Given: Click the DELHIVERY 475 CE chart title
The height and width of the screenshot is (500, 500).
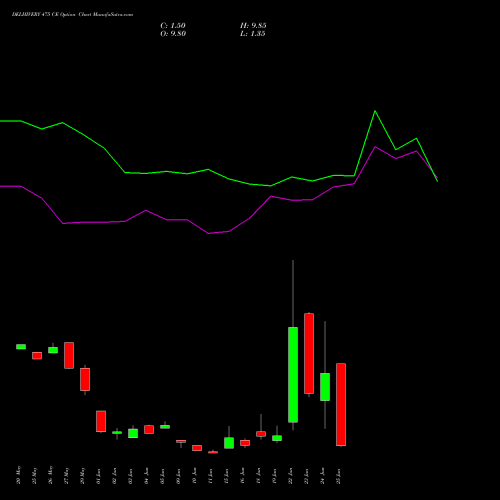Looking at the screenshot, I should point(72,15).
